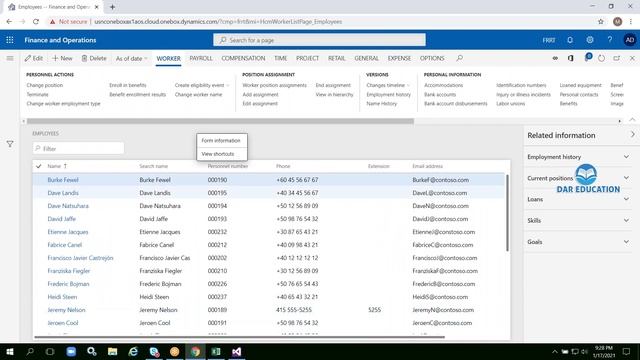Open File Explorer from the taskbar
The height and width of the screenshot is (360, 640).
(113, 351)
